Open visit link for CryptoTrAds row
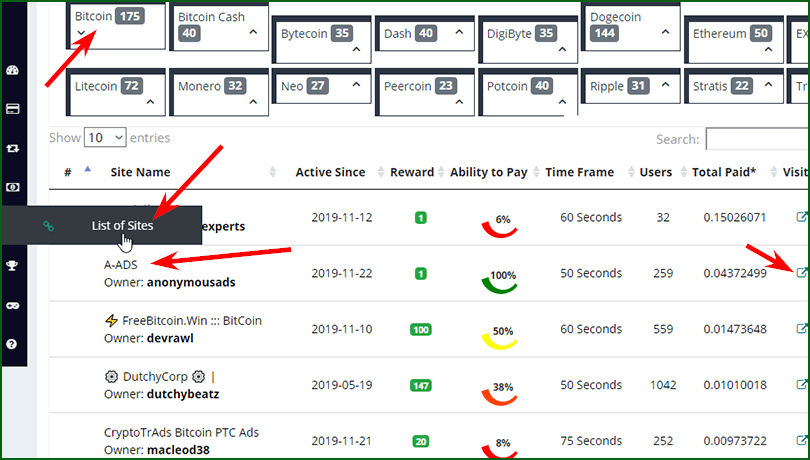810x460 pixels. coord(801,440)
